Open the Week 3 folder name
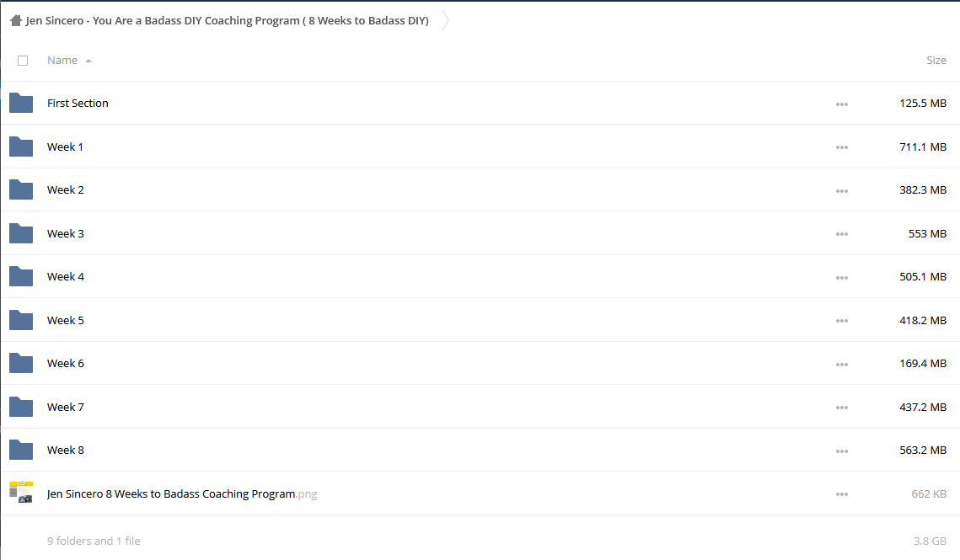Image resolution: width=960 pixels, height=560 pixels. (66, 233)
